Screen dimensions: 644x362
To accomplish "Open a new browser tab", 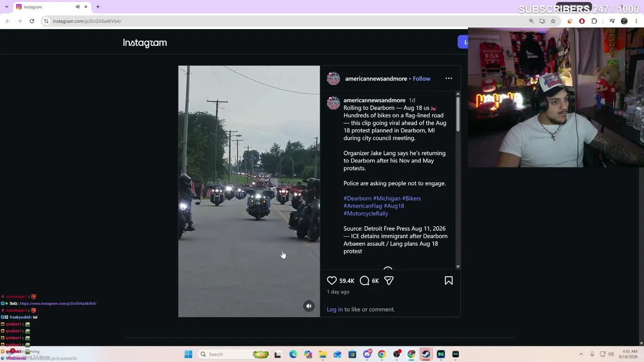I will [x=98, y=7].
